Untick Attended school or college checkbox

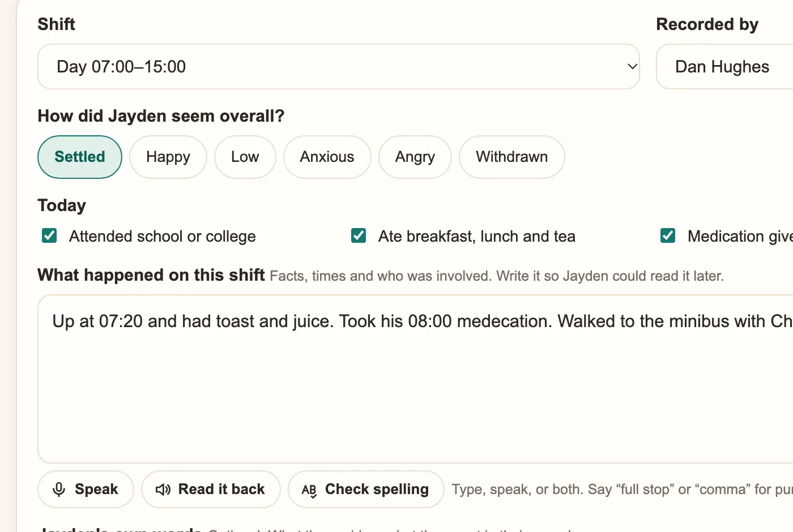pos(49,235)
